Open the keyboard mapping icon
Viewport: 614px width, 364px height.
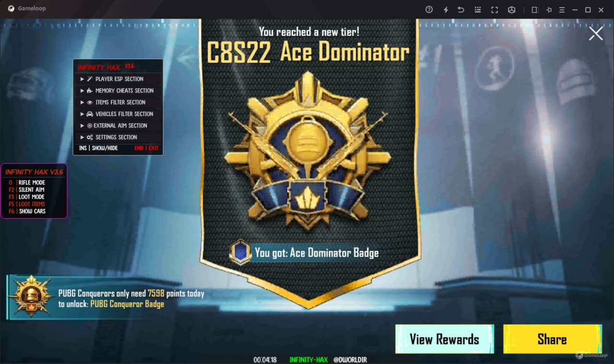(477, 10)
